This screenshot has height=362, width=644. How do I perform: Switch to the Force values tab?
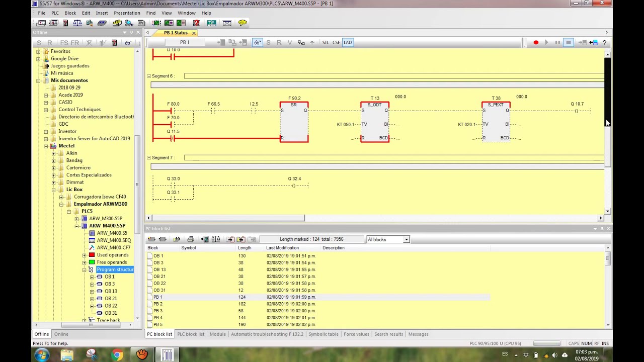pos(356,334)
